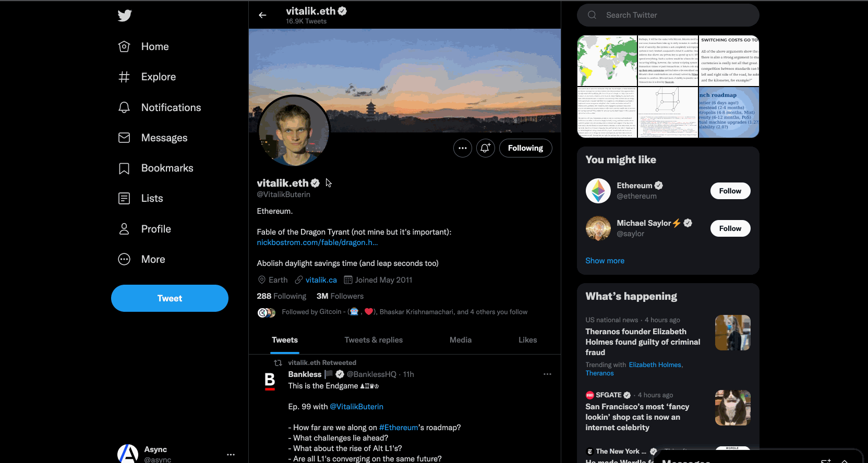Open the 'Switching costs' media thumbnail

[729, 60]
